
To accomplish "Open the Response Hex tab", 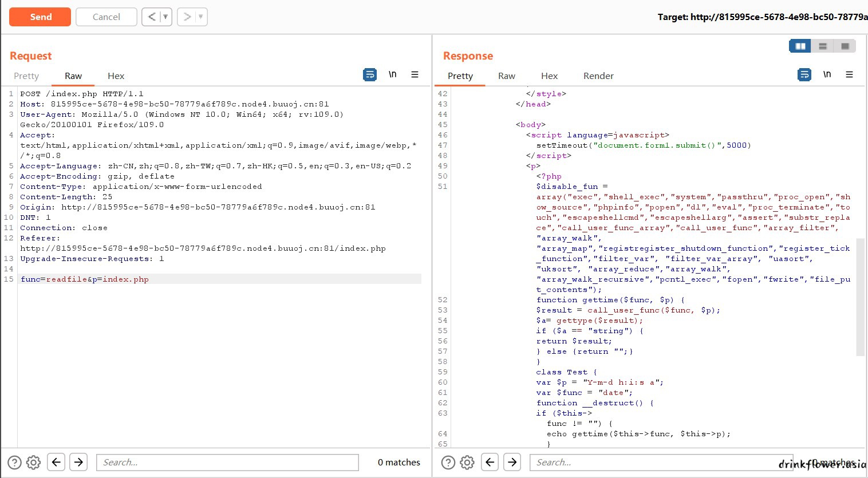I will tap(549, 76).
